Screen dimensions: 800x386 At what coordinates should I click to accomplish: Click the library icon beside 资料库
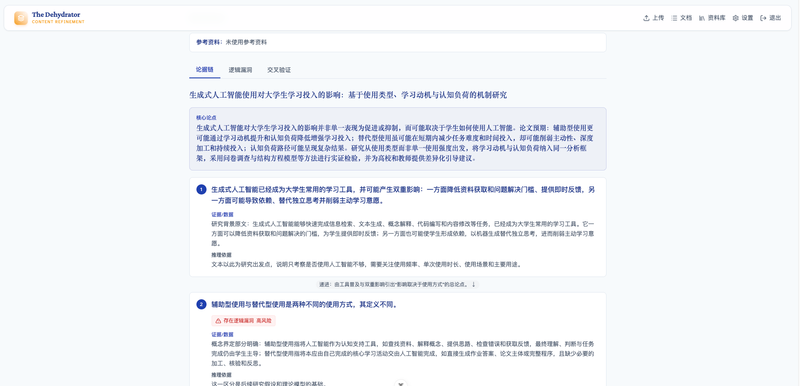702,18
